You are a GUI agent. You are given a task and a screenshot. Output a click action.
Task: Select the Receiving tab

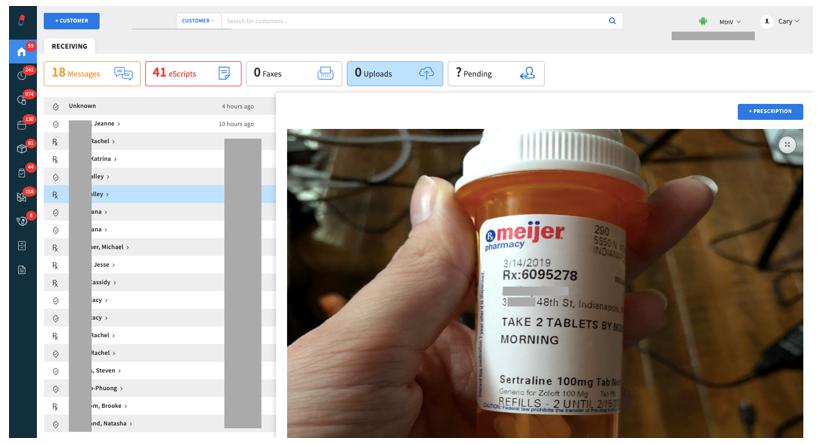(x=70, y=46)
